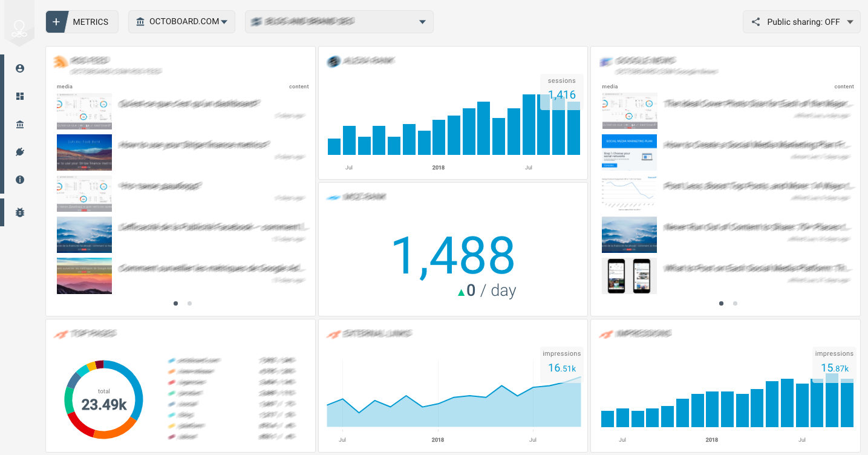This screenshot has width=868, height=455.
Task: Open the Public sharing dropdown arrow
Action: 850,22
